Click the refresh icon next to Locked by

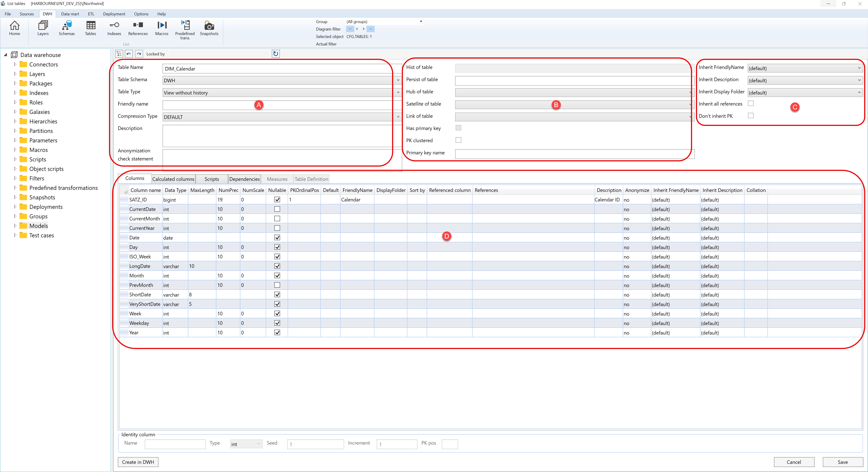pos(276,54)
